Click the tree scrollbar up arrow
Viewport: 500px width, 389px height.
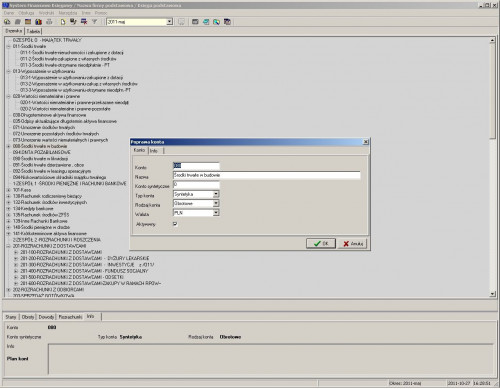pyautogui.click(x=492, y=40)
